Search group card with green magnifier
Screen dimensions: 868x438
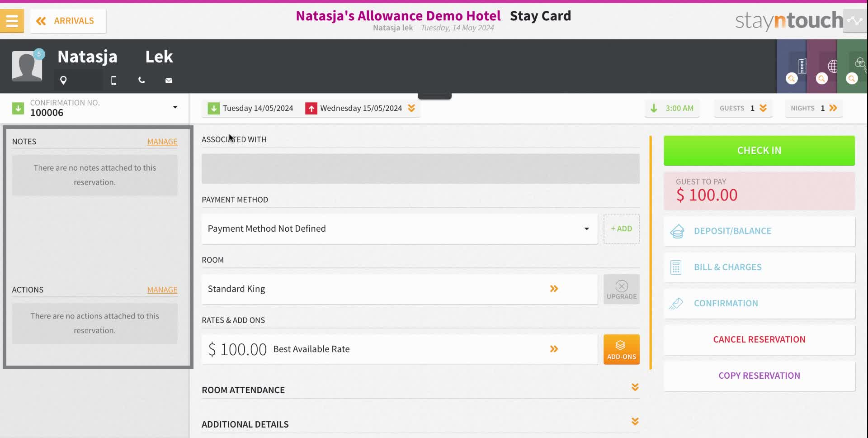point(852,79)
